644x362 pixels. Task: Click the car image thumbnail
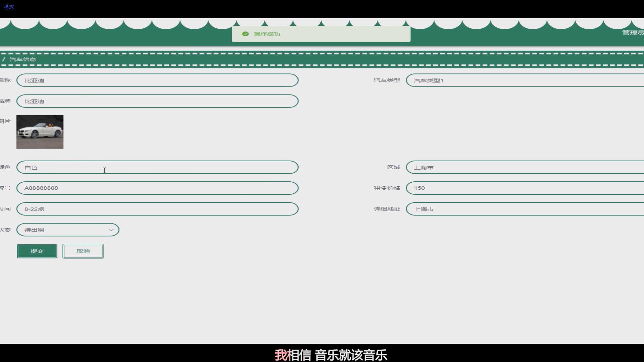pos(40,132)
